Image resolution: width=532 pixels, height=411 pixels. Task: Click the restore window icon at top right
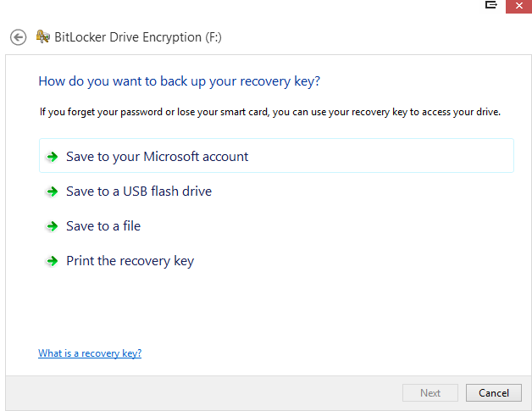coord(491,5)
